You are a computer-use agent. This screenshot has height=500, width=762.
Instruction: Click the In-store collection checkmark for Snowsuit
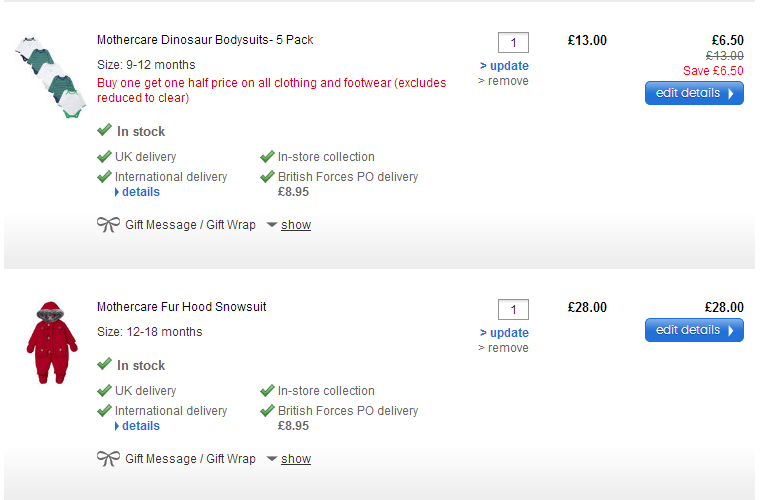[x=267, y=391]
